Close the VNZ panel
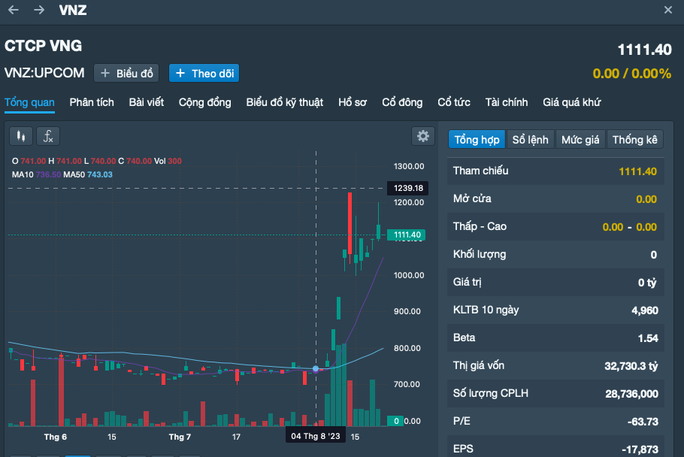The width and height of the screenshot is (684, 457). [x=668, y=10]
